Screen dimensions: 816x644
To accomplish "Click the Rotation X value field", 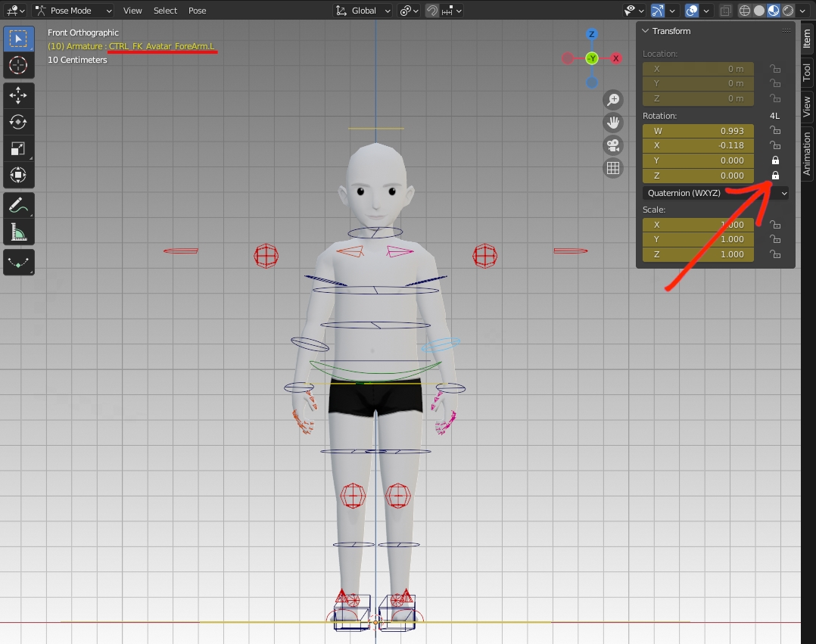I will click(698, 145).
